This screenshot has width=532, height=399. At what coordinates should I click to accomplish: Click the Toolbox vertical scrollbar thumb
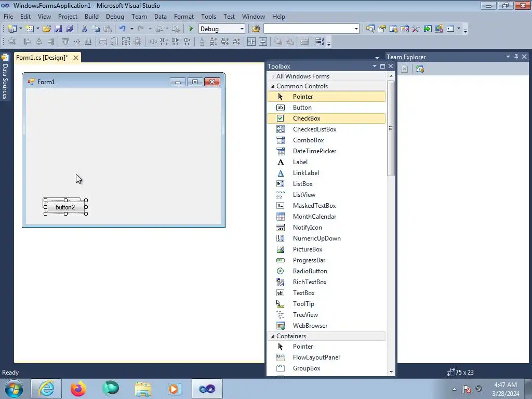point(391,128)
